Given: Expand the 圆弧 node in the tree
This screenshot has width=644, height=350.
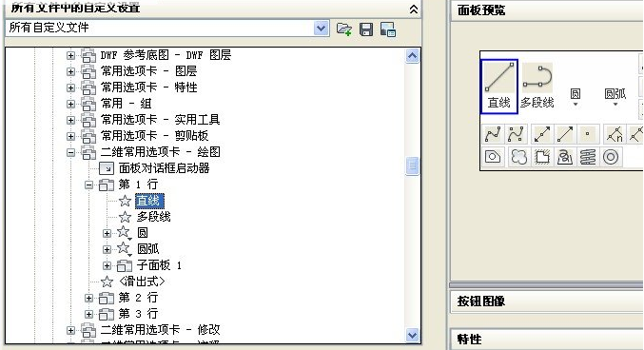Looking at the screenshot, I should pyautogui.click(x=107, y=249).
